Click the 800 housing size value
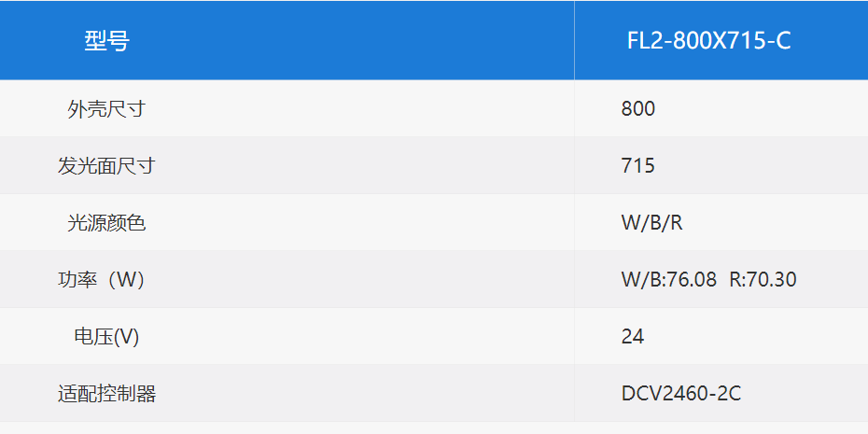 pyautogui.click(x=637, y=109)
